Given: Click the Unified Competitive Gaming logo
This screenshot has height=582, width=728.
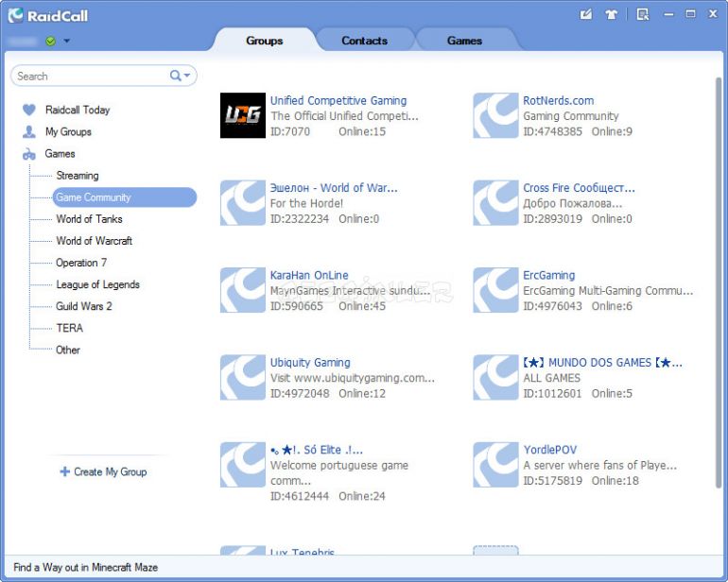Looking at the screenshot, I should (x=243, y=115).
